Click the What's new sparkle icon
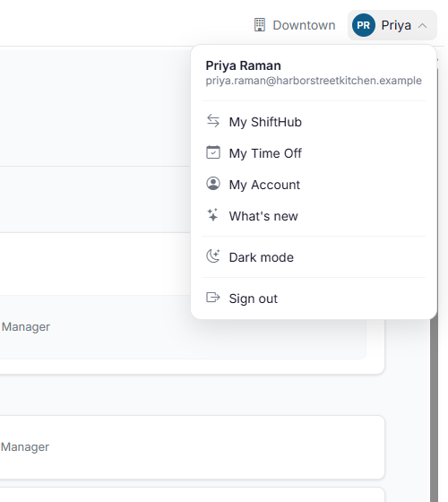The width and height of the screenshot is (448, 502). (x=213, y=215)
